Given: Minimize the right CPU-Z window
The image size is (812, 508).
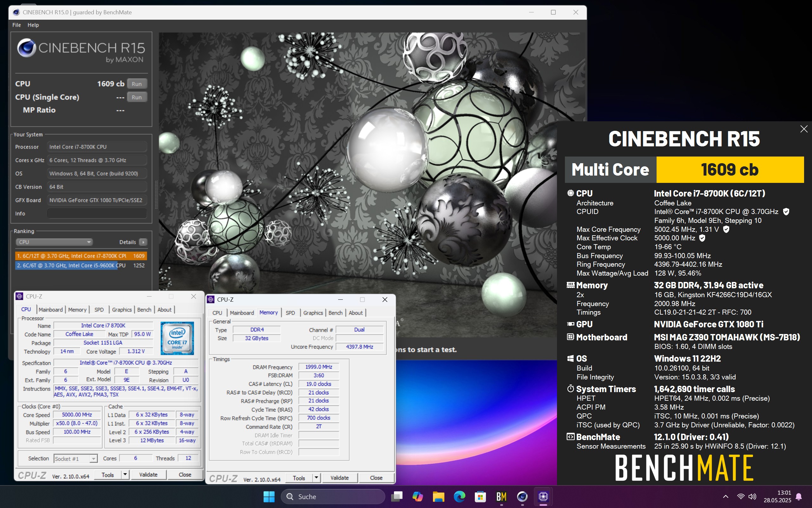Looking at the screenshot, I should 340,299.
